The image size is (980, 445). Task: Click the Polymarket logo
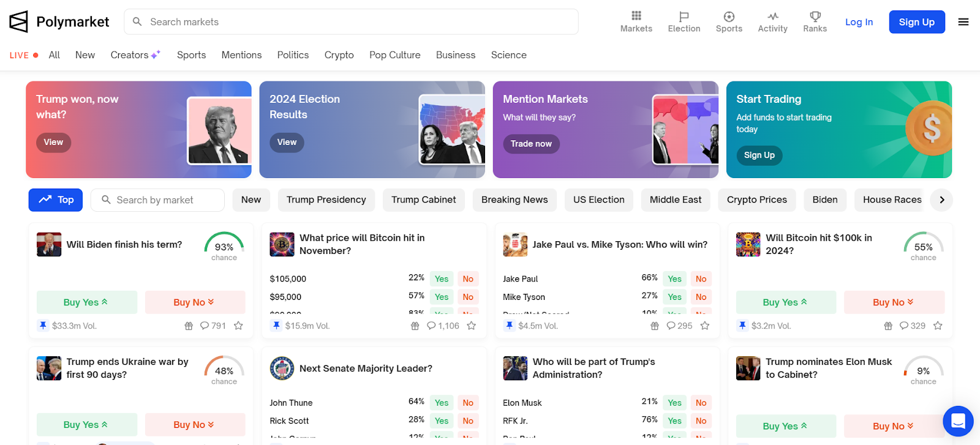(x=59, y=22)
